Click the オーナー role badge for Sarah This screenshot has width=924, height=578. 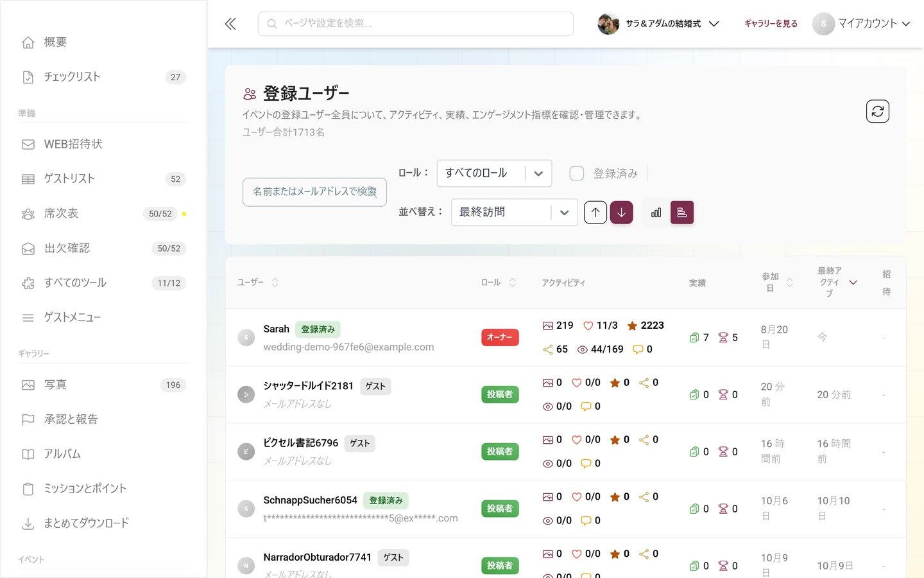[x=500, y=338]
